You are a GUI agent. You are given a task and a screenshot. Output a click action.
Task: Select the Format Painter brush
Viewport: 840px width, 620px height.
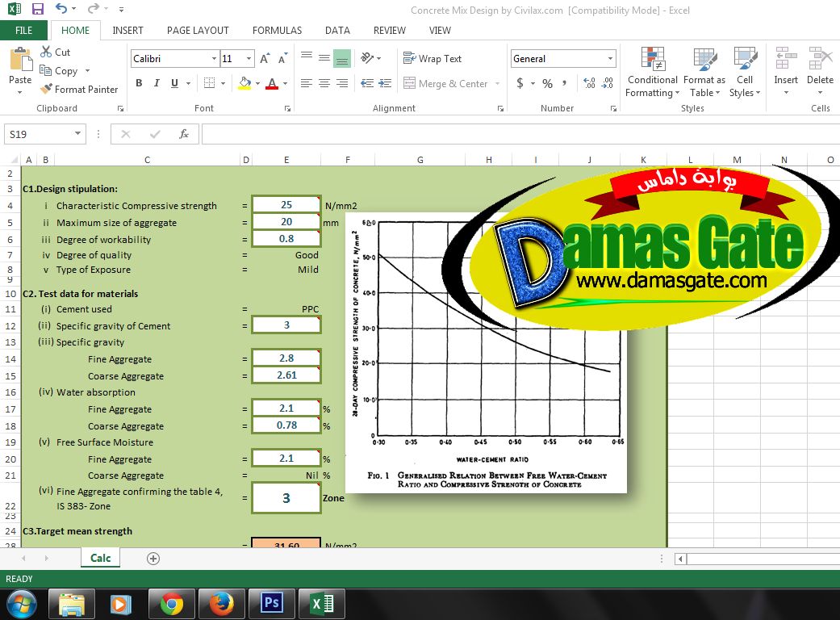click(x=47, y=89)
